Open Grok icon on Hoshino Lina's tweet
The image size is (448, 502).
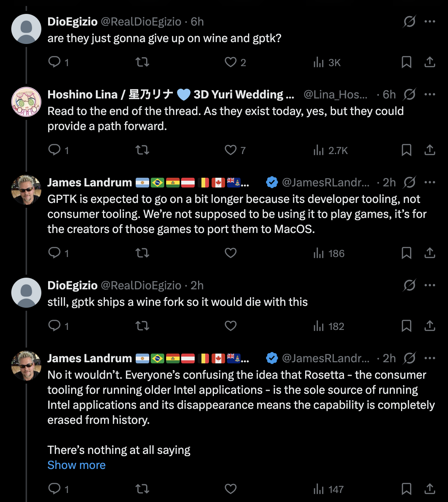[x=409, y=94]
